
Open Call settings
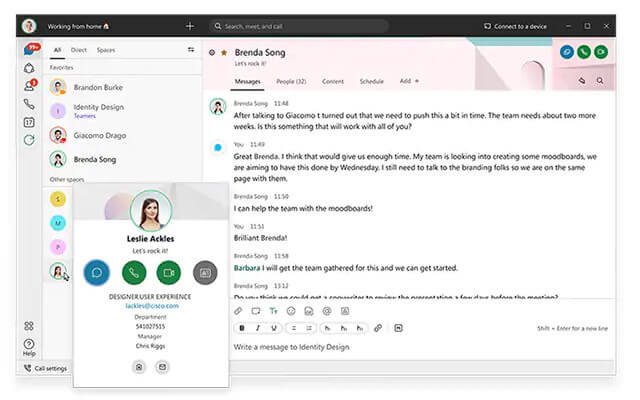(x=45, y=368)
